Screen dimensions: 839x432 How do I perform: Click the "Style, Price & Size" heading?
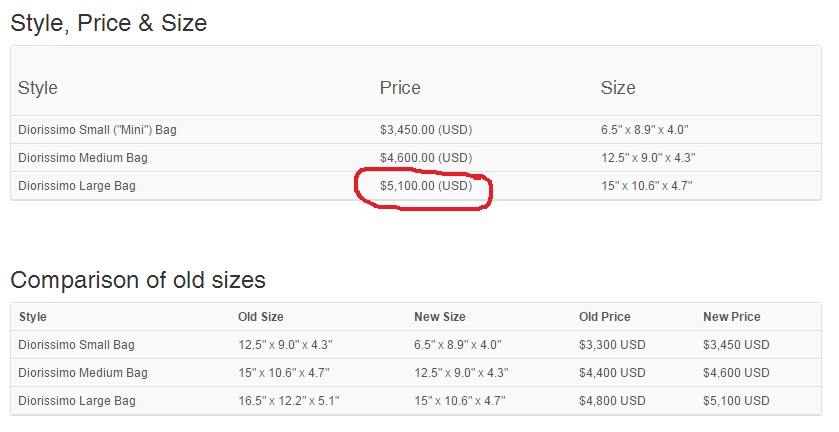[x=109, y=23]
